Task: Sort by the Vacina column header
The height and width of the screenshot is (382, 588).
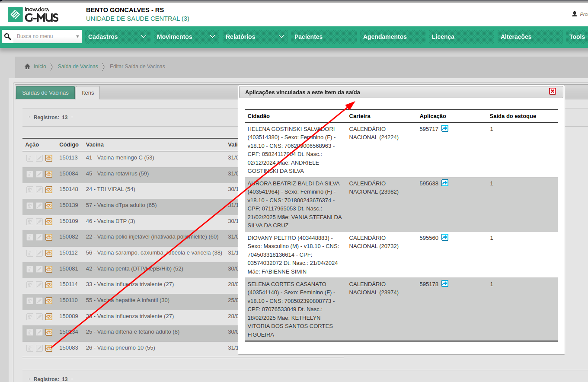Action: [95, 145]
